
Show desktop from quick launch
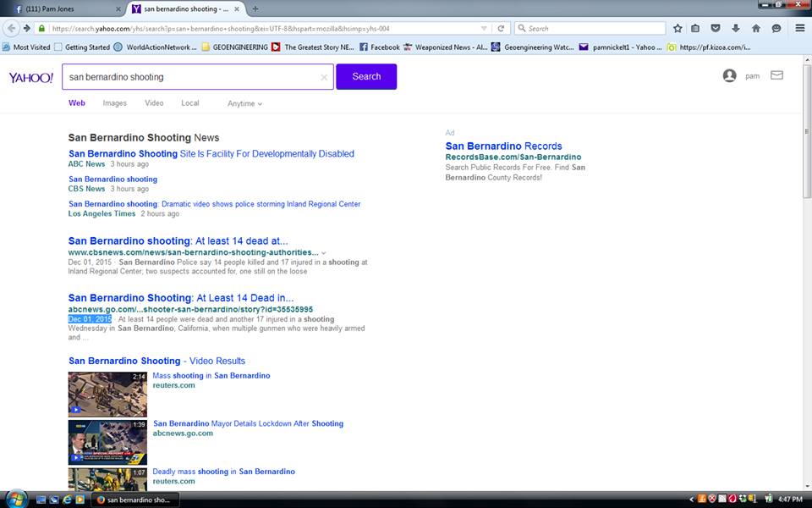(41, 500)
